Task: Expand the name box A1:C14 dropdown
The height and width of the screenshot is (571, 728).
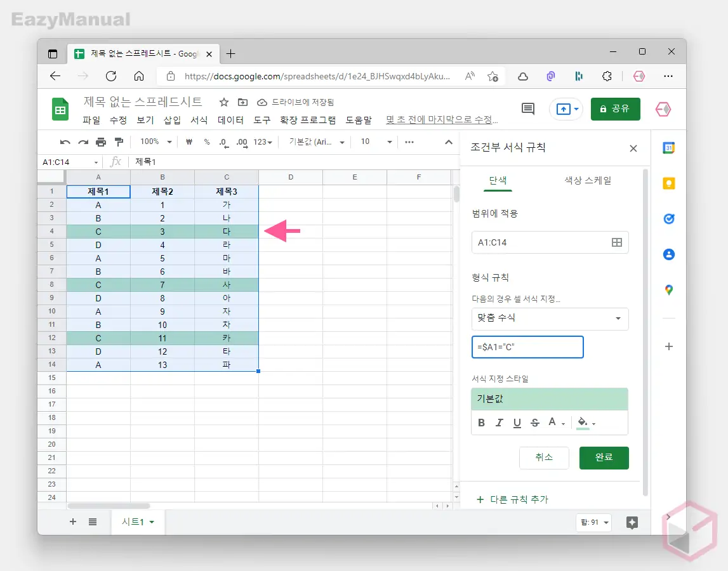Action: (x=96, y=162)
